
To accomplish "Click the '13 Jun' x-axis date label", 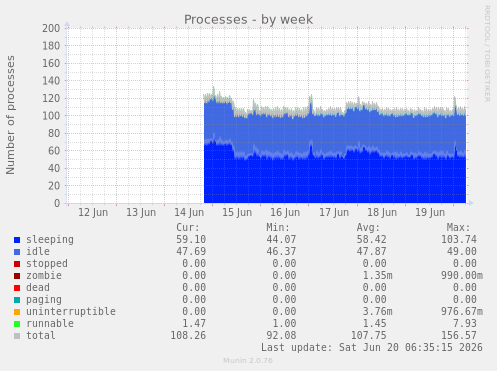I will [141, 212].
